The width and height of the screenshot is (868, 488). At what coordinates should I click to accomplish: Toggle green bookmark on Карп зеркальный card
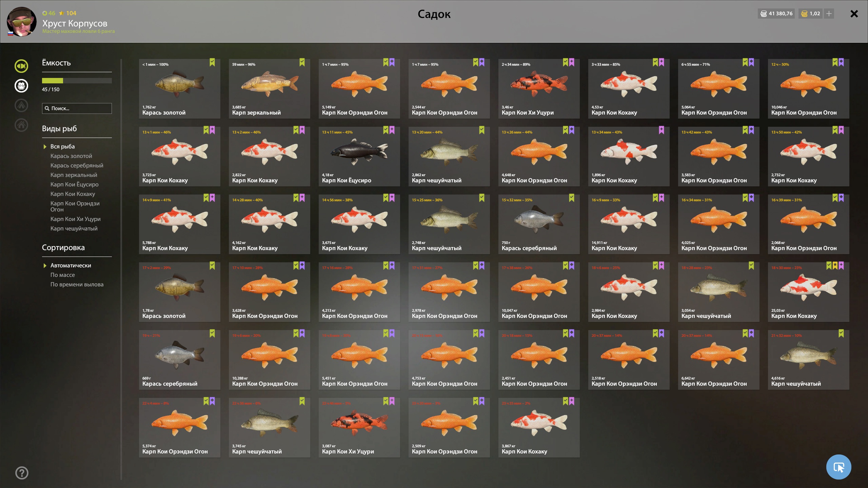click(x=302, y=62)
